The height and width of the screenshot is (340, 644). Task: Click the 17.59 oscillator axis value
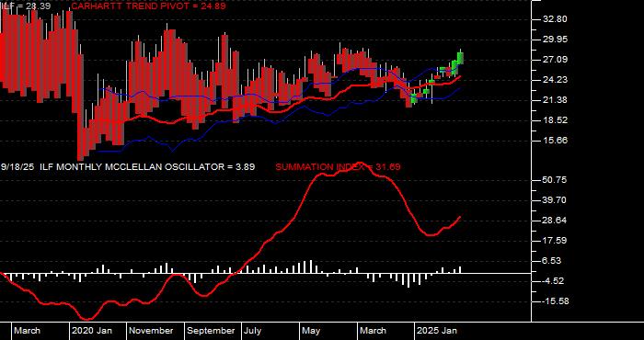555,241
